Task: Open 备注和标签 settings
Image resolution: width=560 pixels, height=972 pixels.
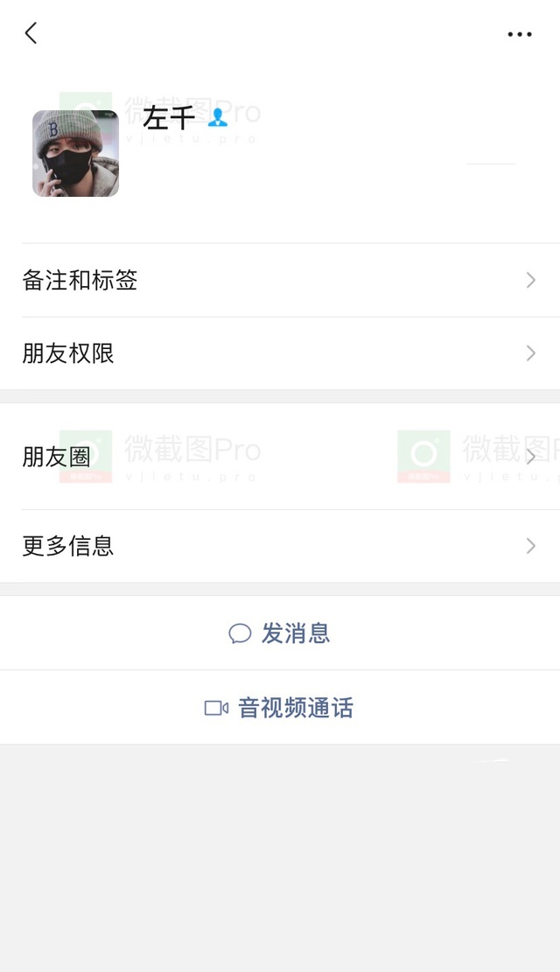Action: pos(280,280)
